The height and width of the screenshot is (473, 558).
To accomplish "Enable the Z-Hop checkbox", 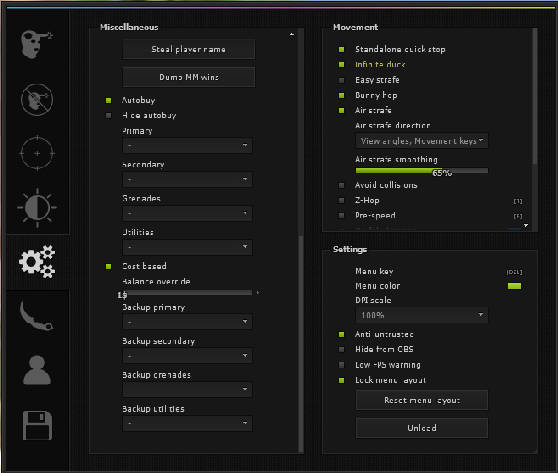I will (x=341, y=200).
